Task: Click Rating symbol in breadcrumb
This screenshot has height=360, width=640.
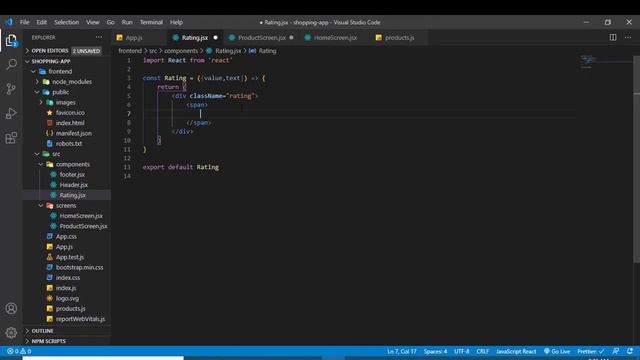Action: pos(267,51)
